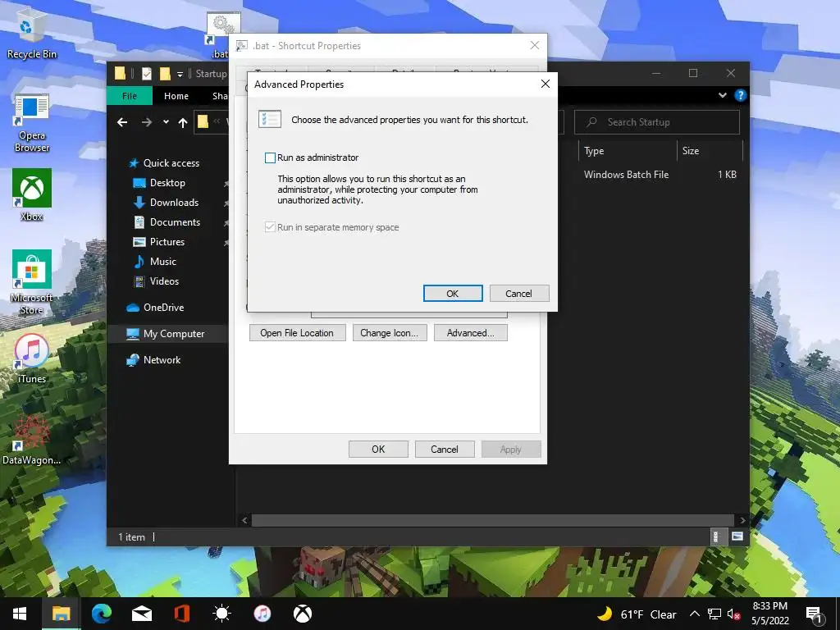840x630 pixels.
Task: Open the 61°F Clear weather widget
Action: 637,614
